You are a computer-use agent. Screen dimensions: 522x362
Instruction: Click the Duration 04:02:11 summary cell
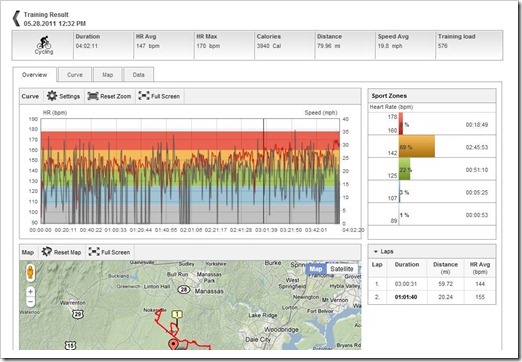pos(103,45)
